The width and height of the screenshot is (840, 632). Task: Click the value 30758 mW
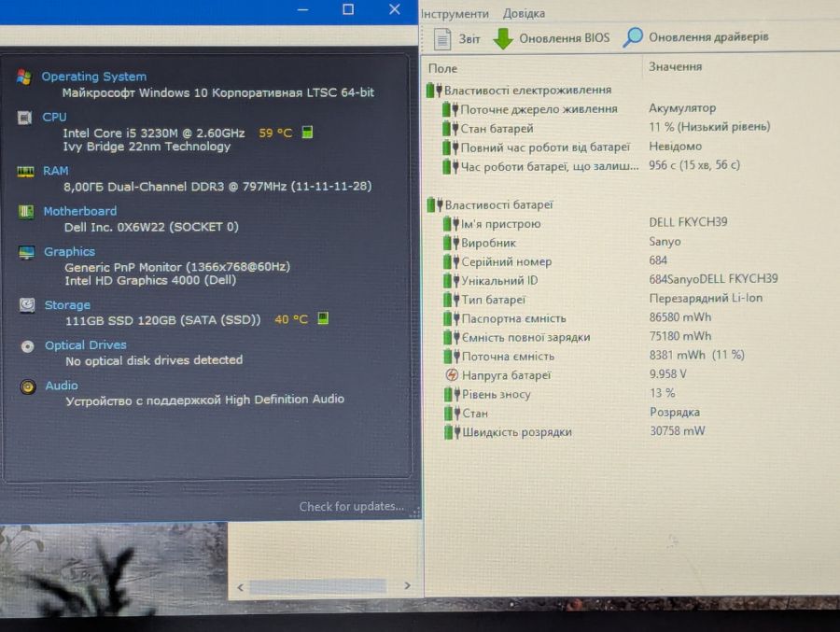pyautogui.click(x=678, y=431)
